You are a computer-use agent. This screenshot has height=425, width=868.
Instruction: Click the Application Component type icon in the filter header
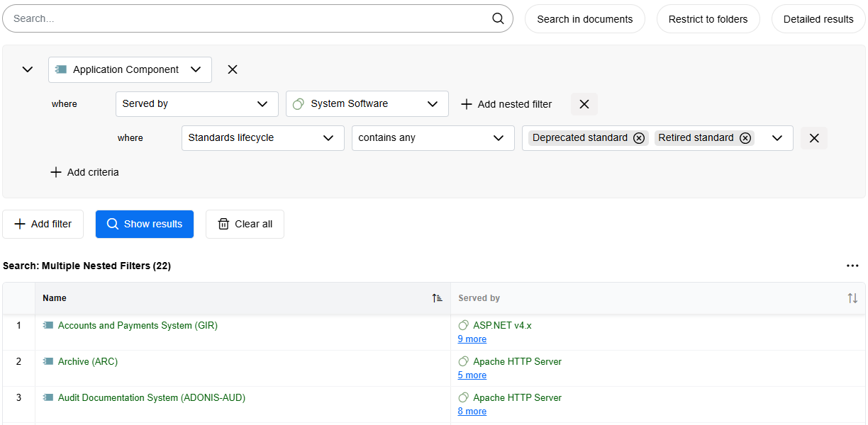tap(64, 69)
